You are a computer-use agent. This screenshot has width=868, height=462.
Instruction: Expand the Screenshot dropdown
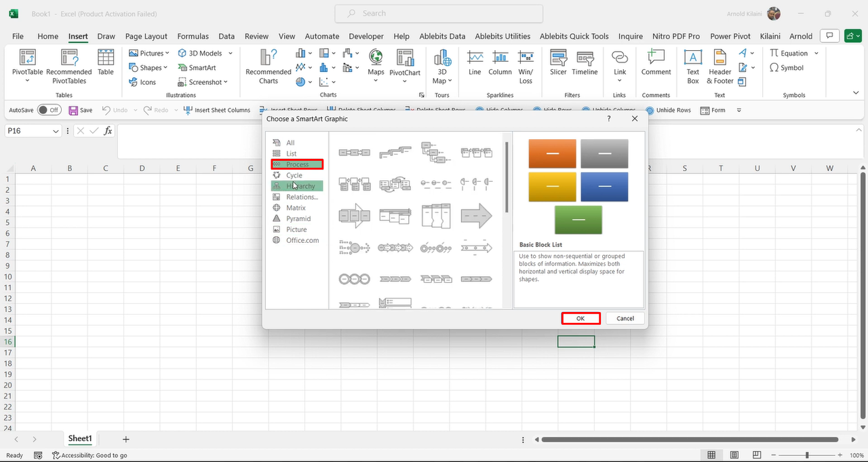pos(225,82)
